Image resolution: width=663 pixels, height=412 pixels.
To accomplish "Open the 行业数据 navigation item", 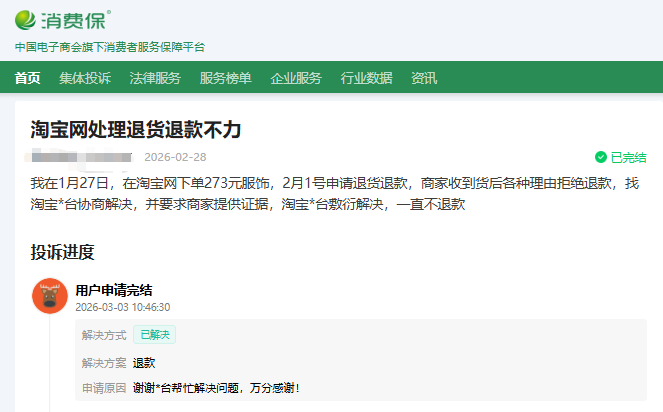I will [366, 78].
